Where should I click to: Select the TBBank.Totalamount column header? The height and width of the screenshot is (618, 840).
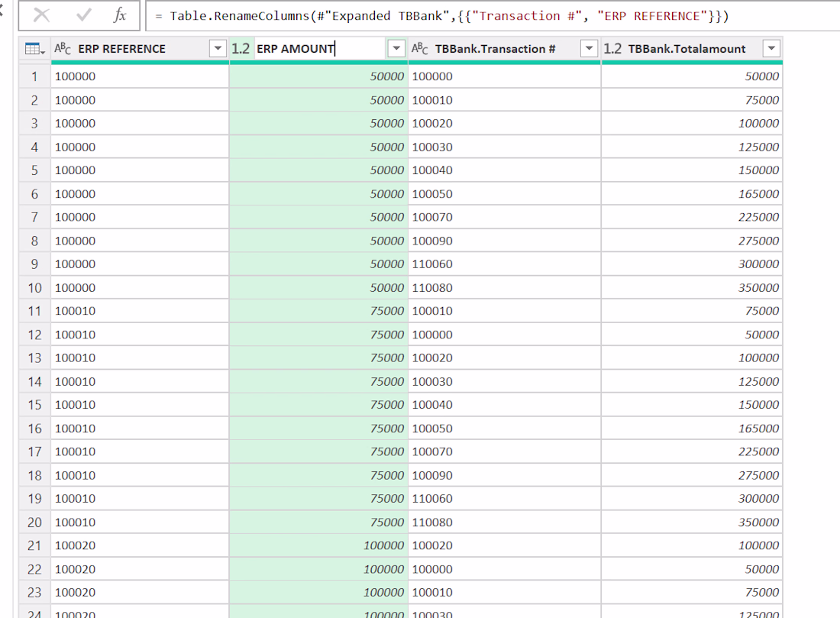pyautogui.click(x=687, y=49)
